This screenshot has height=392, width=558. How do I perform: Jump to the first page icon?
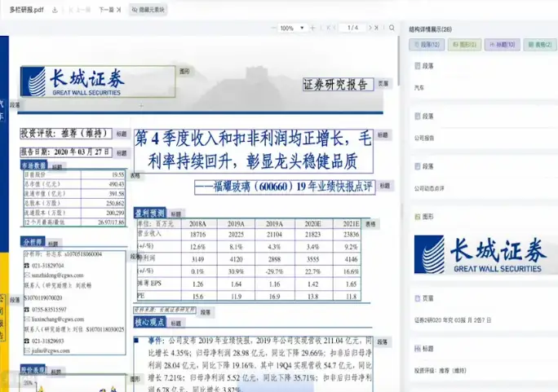point(328,28)
